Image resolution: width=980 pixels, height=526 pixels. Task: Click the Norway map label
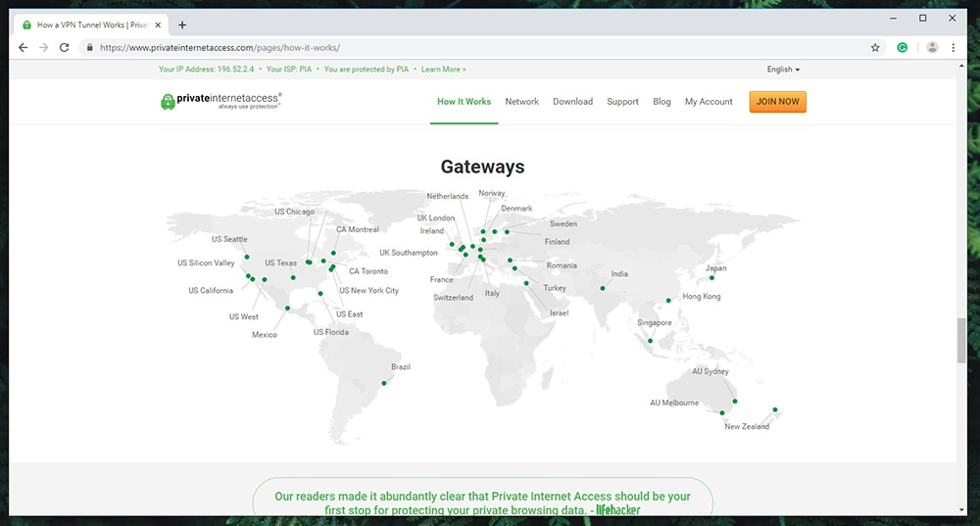pos(492,193)
